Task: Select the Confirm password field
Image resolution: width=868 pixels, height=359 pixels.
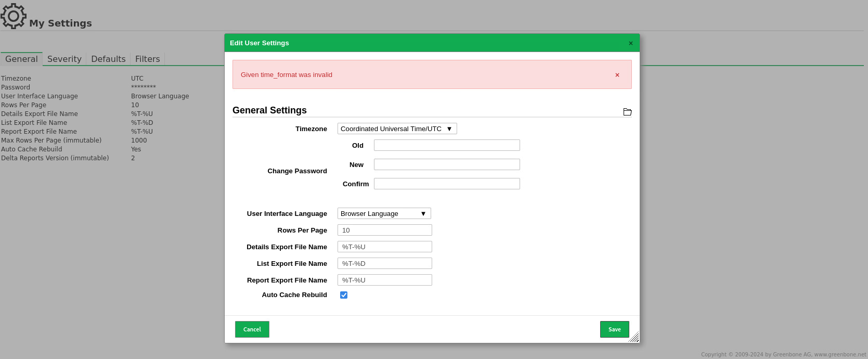Action: pos(447,184)
